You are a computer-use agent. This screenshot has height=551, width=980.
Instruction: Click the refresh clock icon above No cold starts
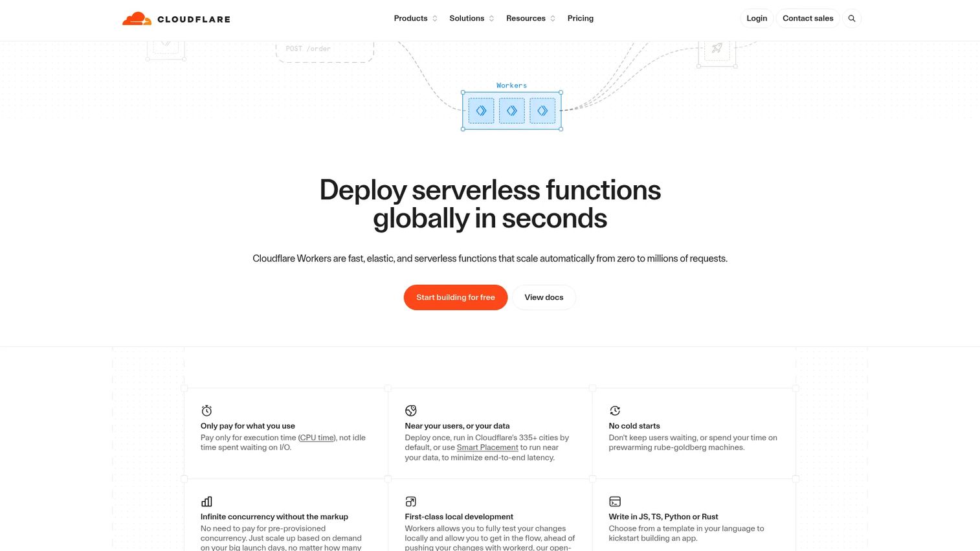point(615,410)
